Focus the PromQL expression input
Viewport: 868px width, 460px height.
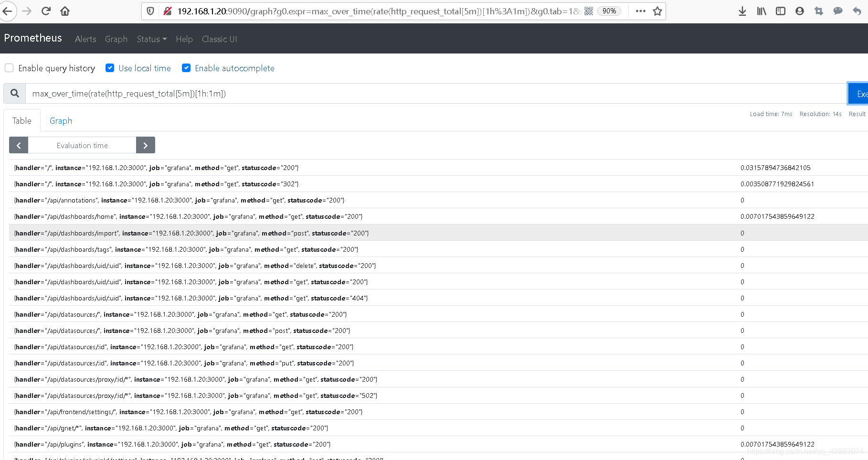point(436,94)
